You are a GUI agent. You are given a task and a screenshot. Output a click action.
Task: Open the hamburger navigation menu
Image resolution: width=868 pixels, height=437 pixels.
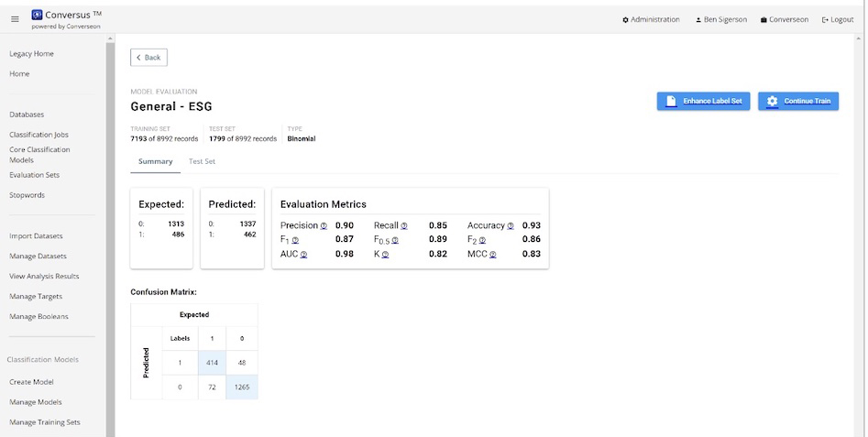(x=15, y=19)
